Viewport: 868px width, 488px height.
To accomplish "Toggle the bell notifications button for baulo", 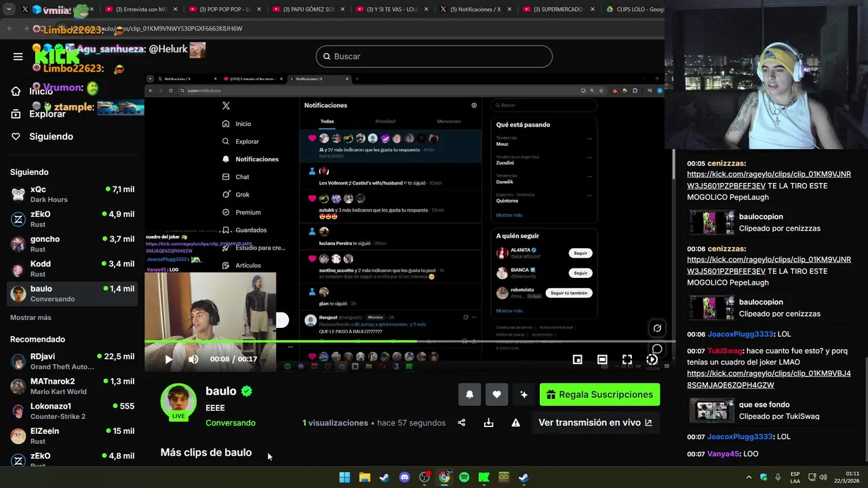I will coord(469,394).
